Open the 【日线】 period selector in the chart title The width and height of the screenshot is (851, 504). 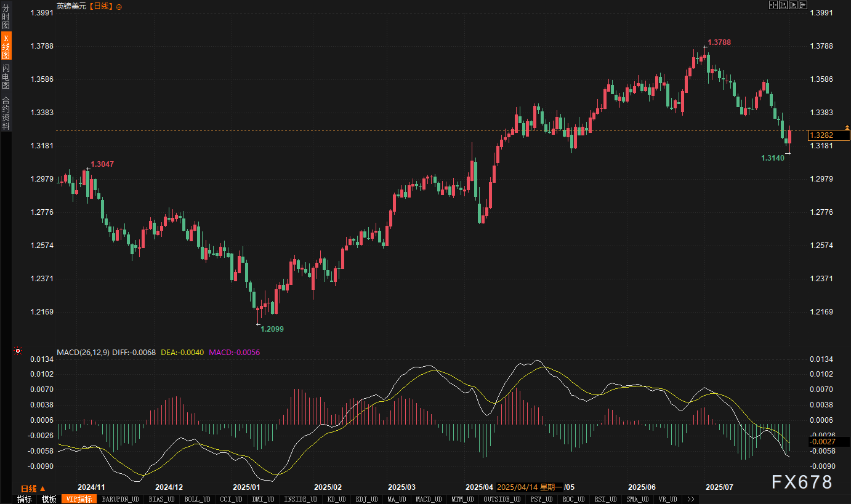tap(102, 6)
